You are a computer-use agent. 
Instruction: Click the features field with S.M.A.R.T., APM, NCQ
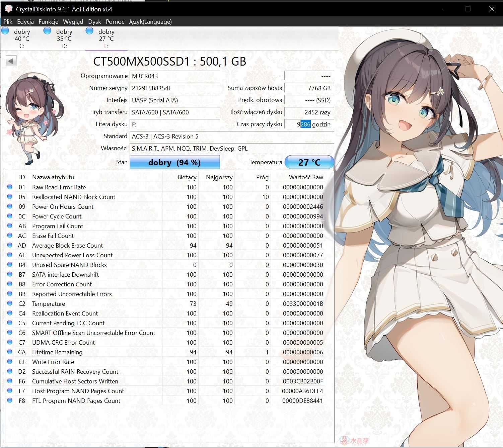232,148
